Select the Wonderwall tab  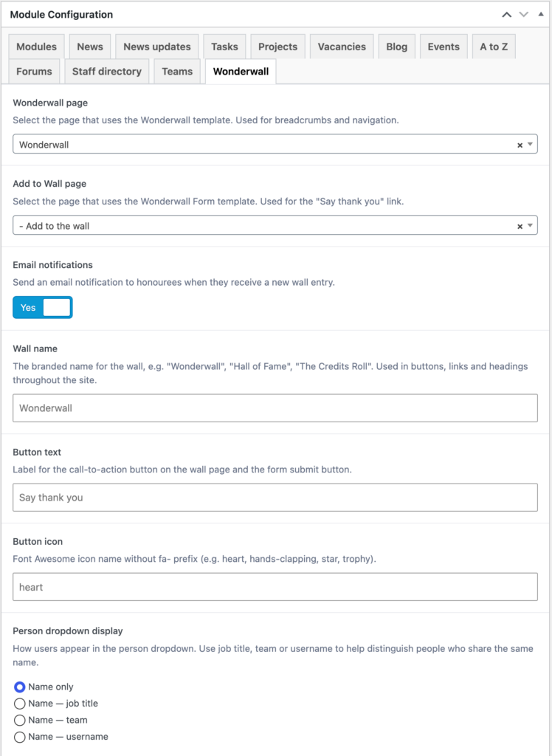pyautogui.click(x=241, y=72)
